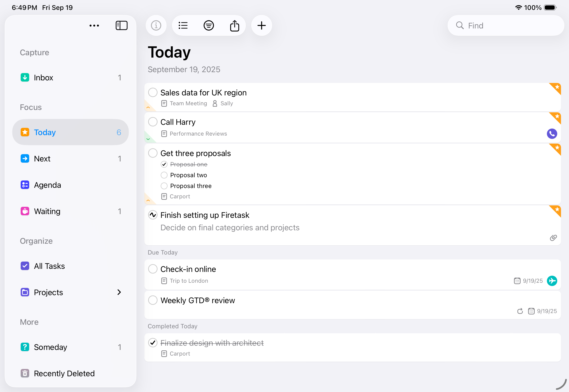The image size is (569, 392).
Task: Mark Proposal two subtask as done
Action: pos(164,175)
